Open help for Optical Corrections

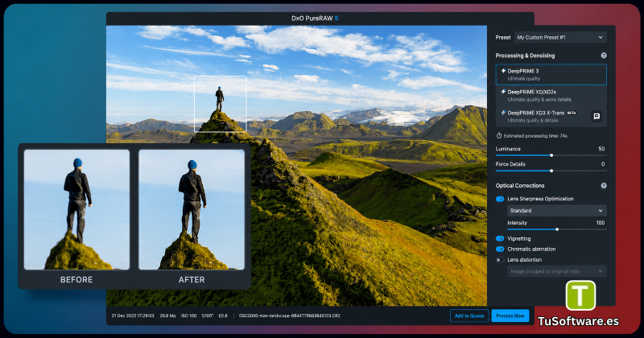point(603,186)
